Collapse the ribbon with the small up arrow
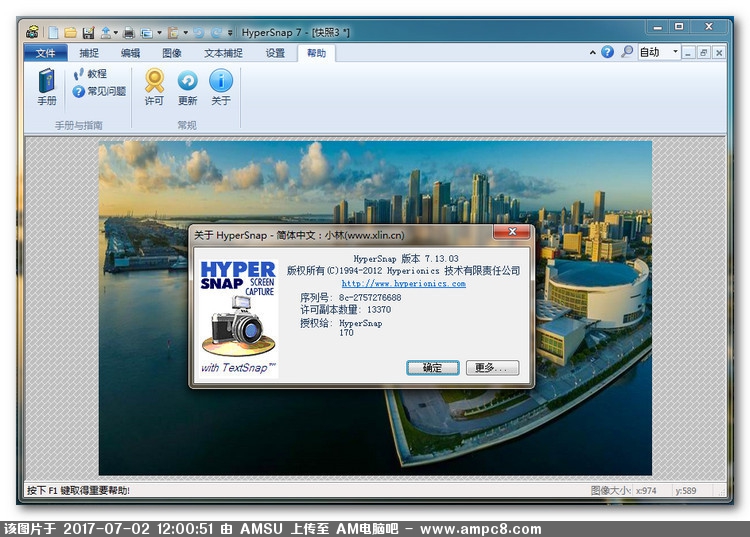This screenshot has height=537, width=750. coord(593,52)
